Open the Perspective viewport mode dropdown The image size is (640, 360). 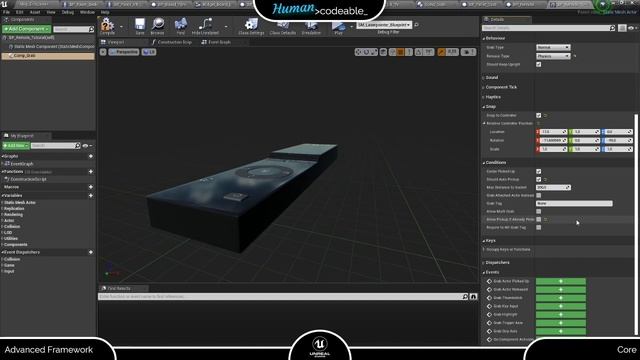(124, 52)
